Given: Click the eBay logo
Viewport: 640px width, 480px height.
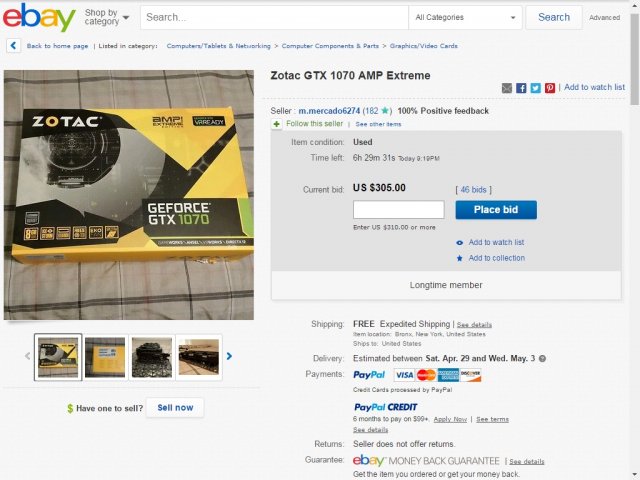Looking at the screenshot, I should click(x=39, y=17).
